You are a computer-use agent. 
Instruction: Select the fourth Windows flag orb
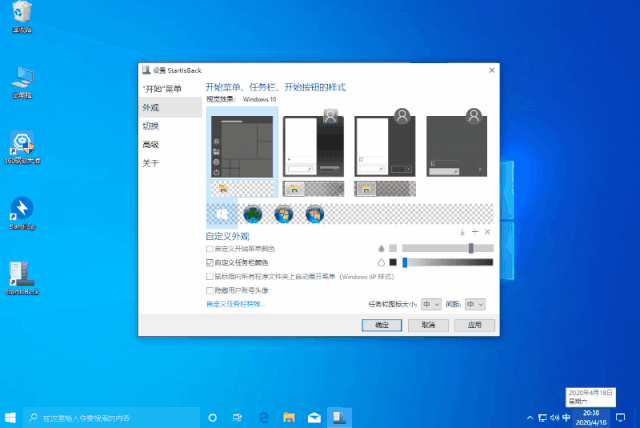point(315,214)
